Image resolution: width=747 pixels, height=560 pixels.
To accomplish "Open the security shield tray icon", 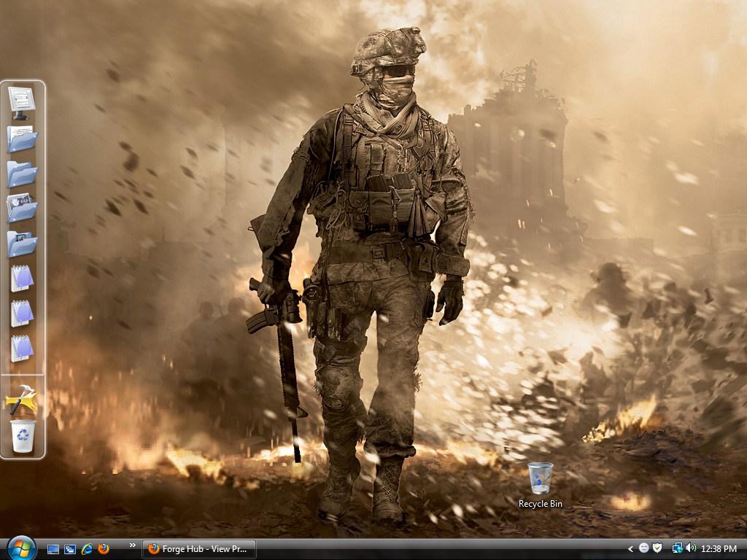I will (657, 548).
